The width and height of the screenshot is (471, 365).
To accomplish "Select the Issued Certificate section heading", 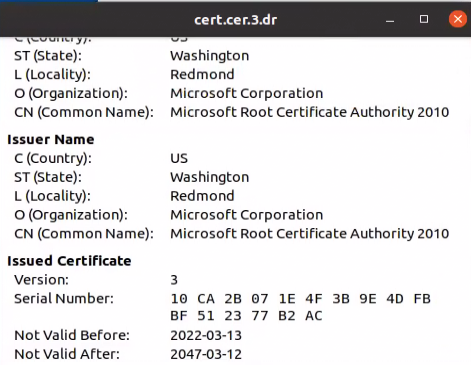I will click(69, 261).
